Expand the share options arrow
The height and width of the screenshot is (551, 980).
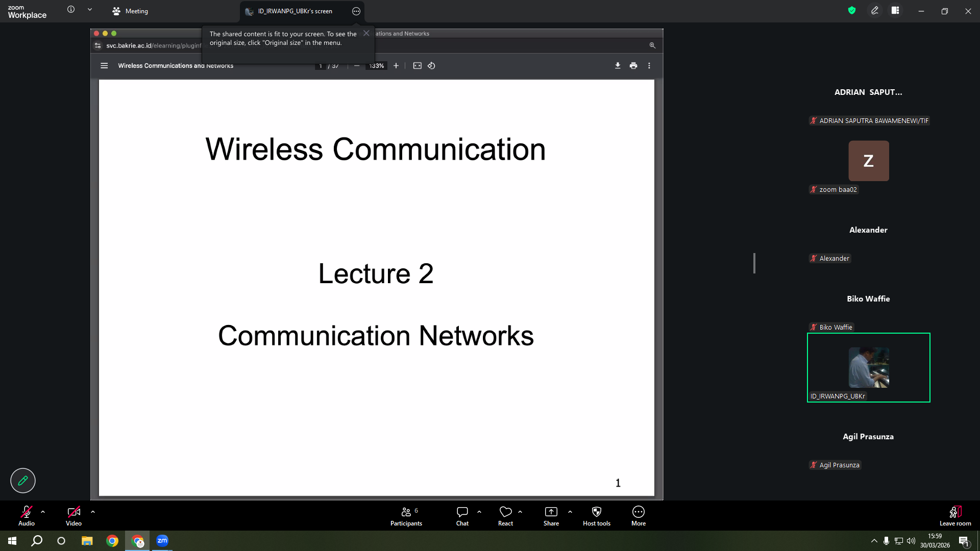click(570, 512)
